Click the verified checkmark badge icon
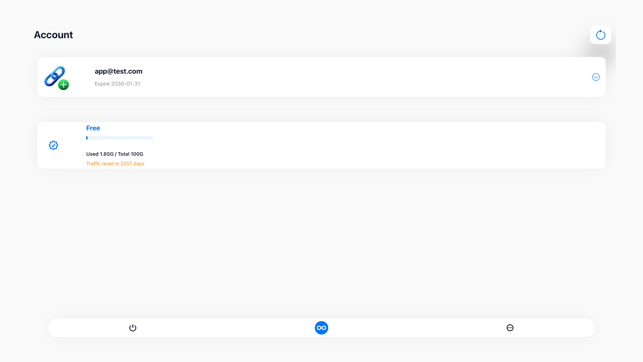 pos(53,145)
